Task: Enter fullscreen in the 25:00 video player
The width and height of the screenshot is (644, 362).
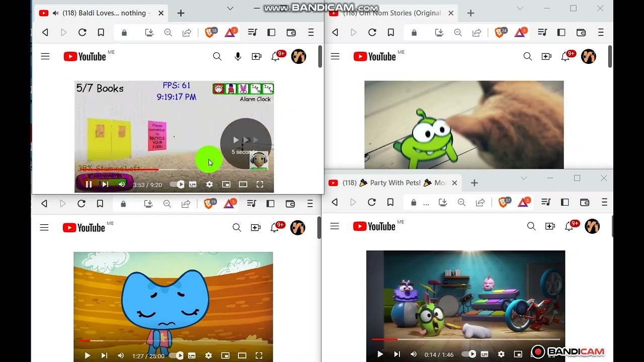Action: (x=259, y=355)
